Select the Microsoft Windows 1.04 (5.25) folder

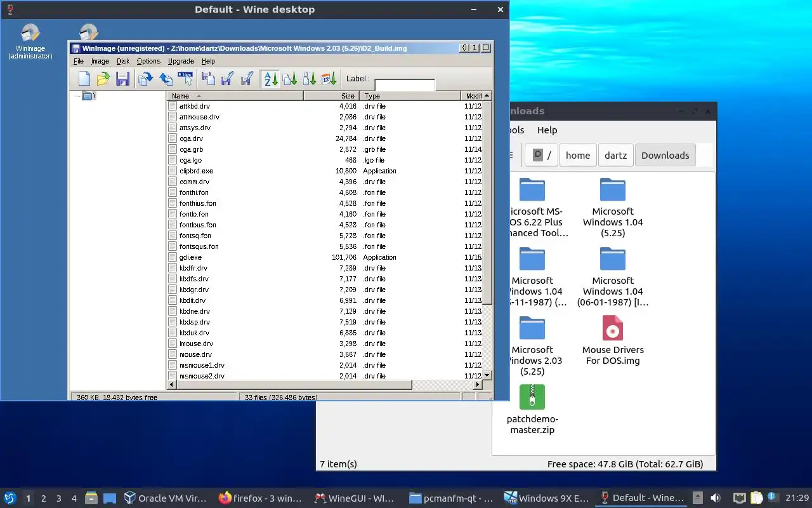613,208
